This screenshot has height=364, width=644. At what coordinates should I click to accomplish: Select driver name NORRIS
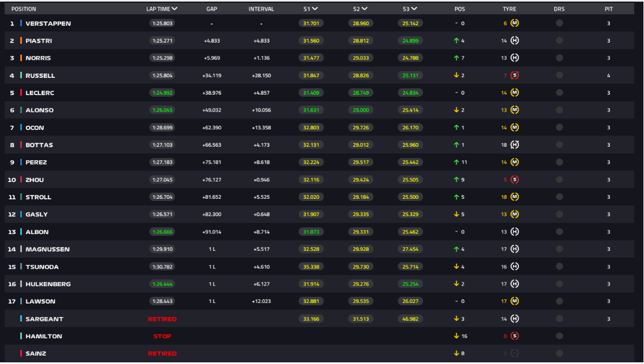click(38, 58)
